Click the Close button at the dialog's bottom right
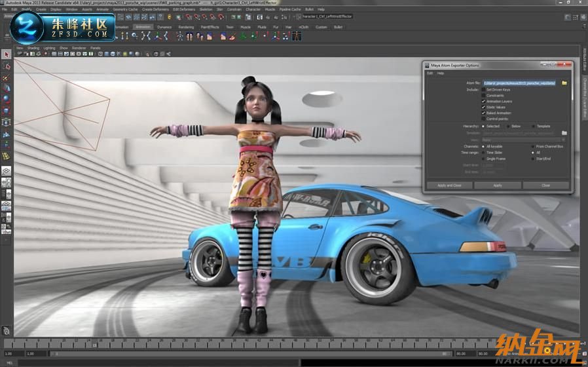 coord(546,185)
